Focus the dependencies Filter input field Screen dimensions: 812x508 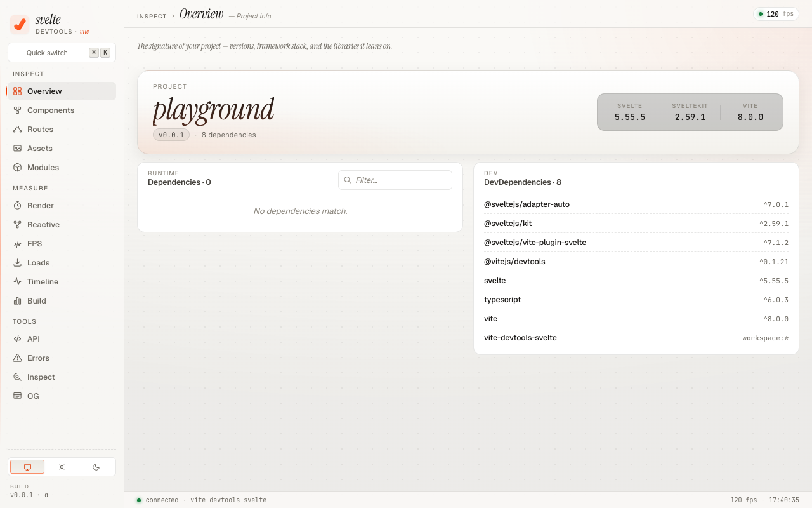(x=395, y=180)
